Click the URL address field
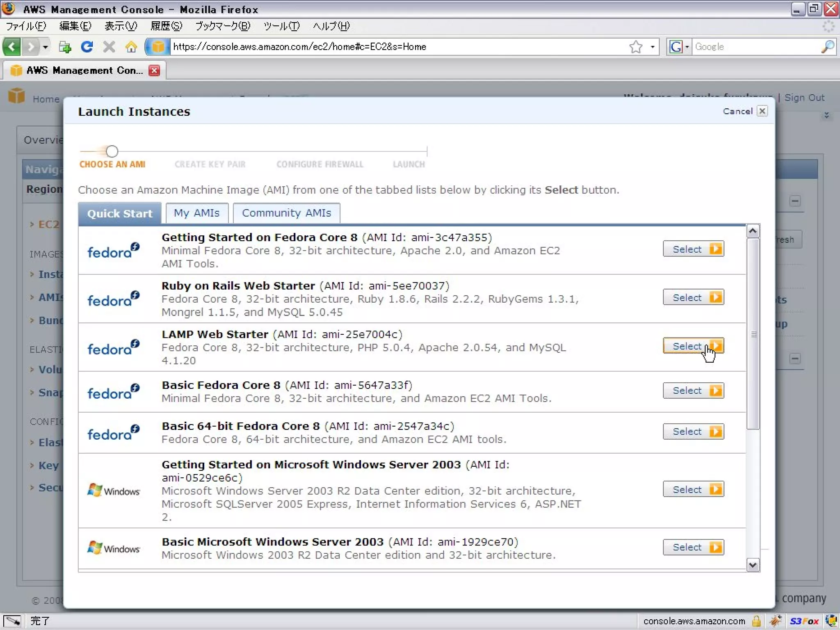This screenshot has width=840, height=630. (x=398, y=47)
